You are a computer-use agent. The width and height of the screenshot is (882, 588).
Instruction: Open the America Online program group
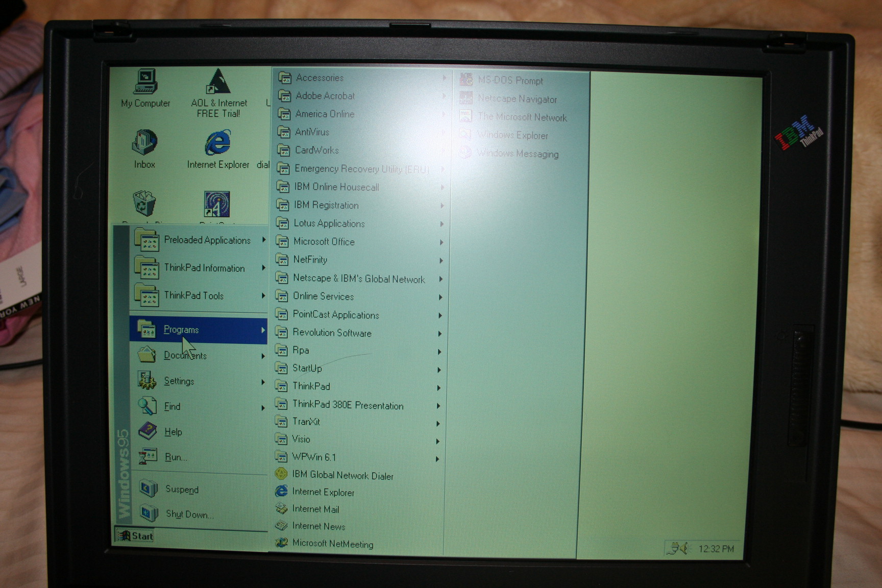[x=361, y=114]
